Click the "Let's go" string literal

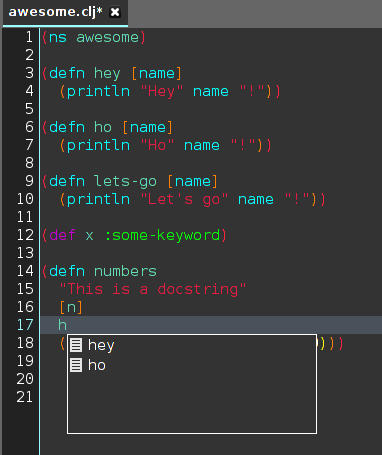(184, 200)
